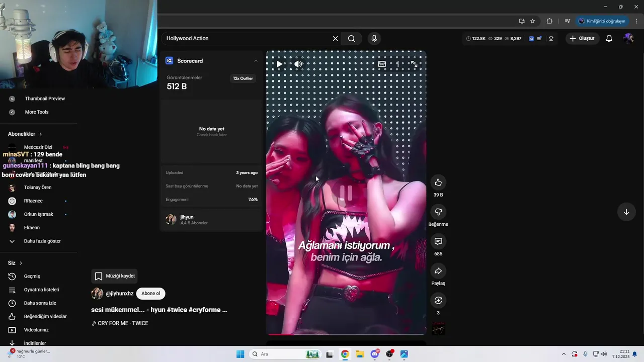Screen dimensions: 644x362
Task: Expand the Shorts video to fullscreen
Action: 414,64
